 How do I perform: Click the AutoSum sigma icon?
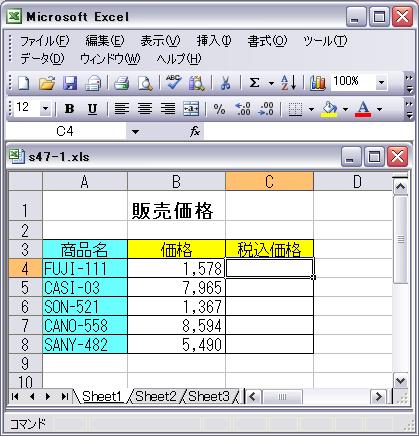pos(254,83)
